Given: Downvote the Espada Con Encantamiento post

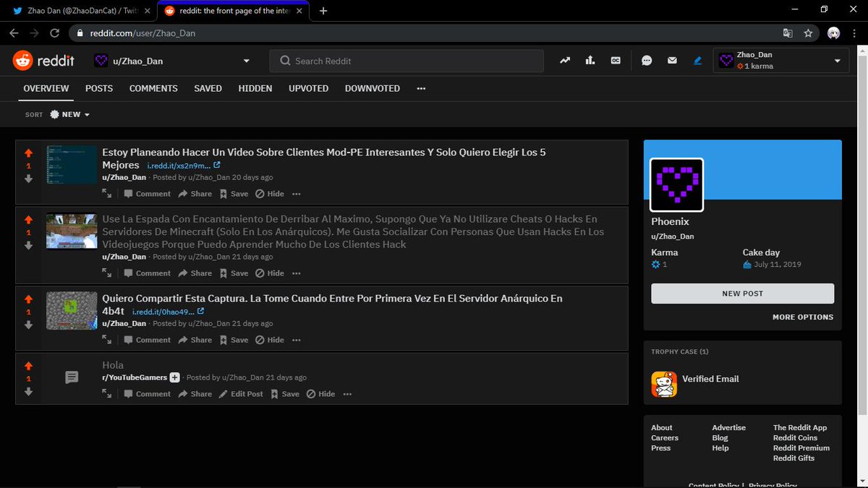Looking at the screenshot, I should (x=28, y=245).
